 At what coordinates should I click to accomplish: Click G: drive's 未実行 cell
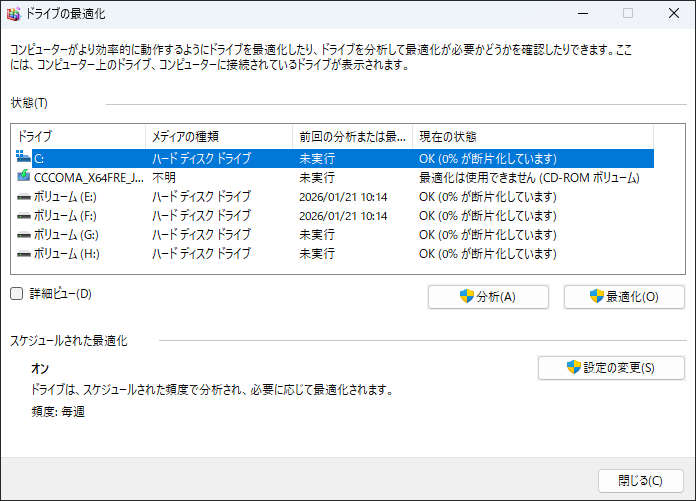coord(317,235)
